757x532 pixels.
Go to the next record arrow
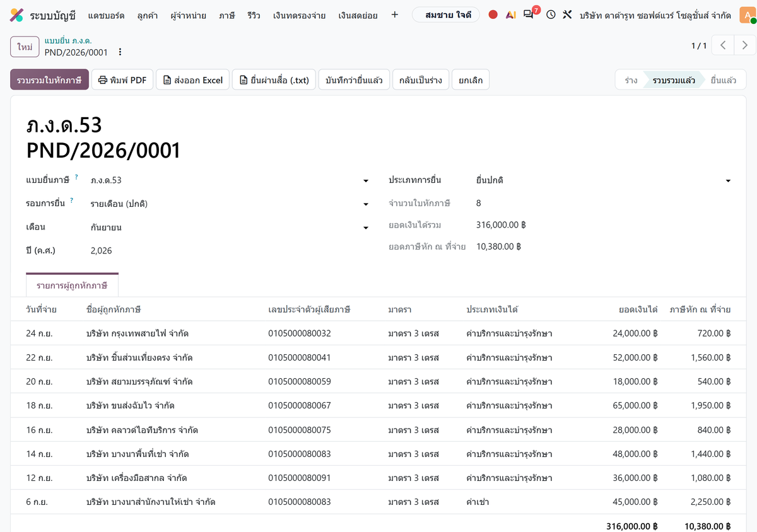click(745, 45)
